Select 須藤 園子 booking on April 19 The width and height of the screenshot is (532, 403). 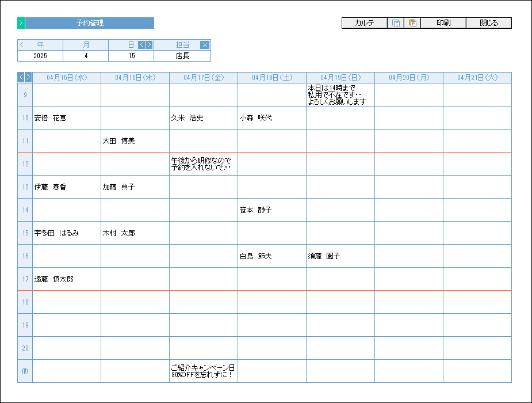tap(340, 256)
